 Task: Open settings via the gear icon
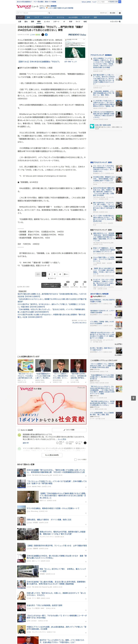tap(120, 13)
